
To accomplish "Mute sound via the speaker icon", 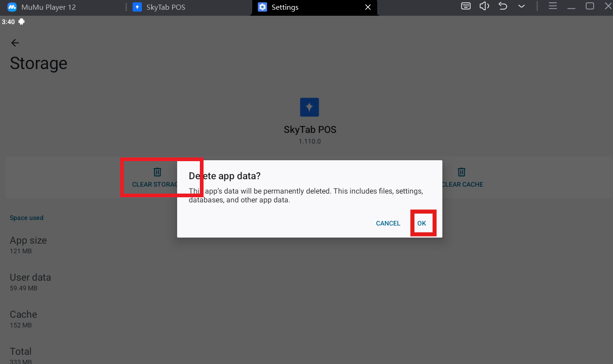I will [x=485, y=6].
